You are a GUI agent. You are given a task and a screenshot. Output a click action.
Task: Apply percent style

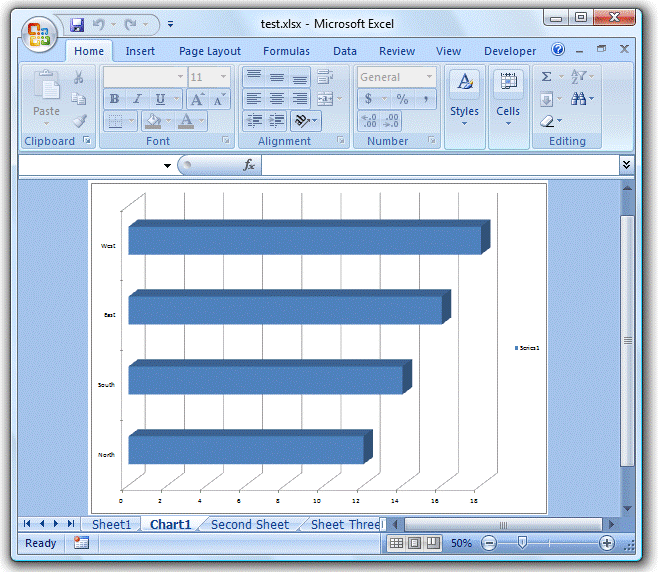click(x=402, y=99)
